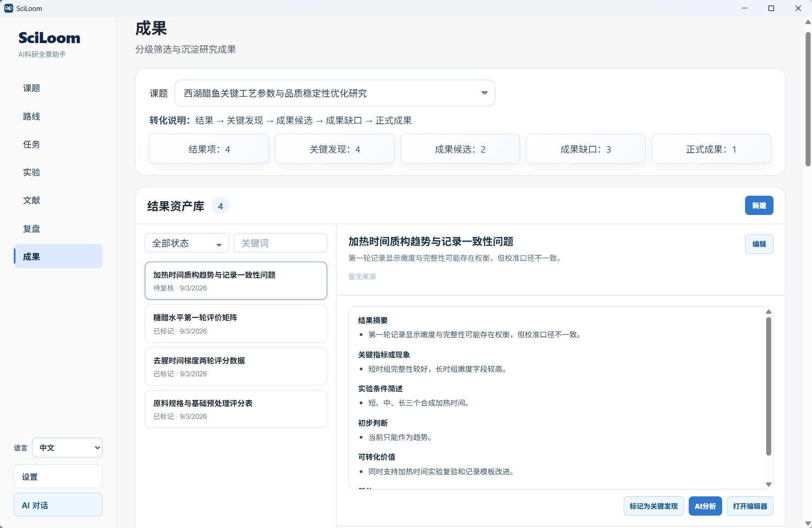
Task: Select the 成果候选: 2 stat card
Action: [460, 149]
